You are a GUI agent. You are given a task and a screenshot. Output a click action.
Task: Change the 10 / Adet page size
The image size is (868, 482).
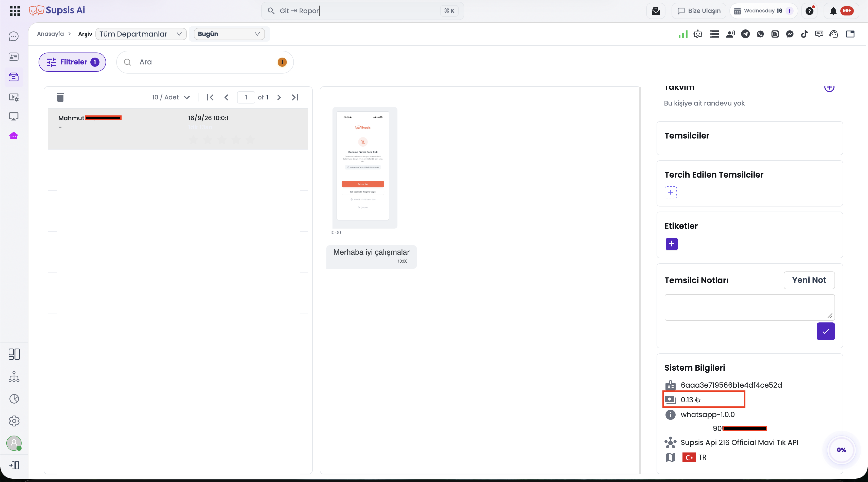171,97
